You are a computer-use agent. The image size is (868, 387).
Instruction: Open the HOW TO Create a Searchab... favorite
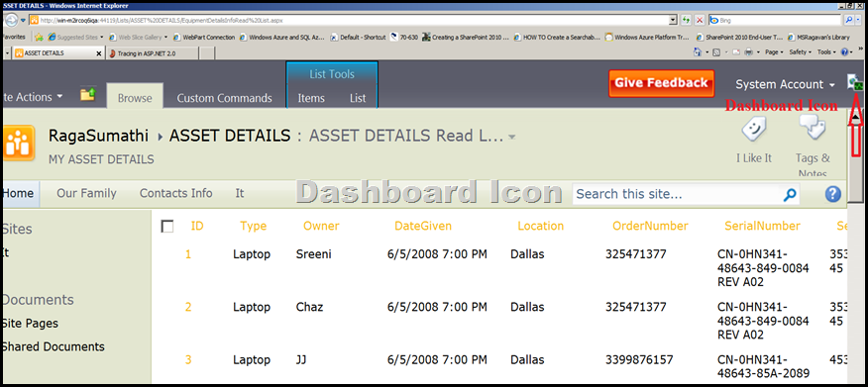[x=556, y=37]
